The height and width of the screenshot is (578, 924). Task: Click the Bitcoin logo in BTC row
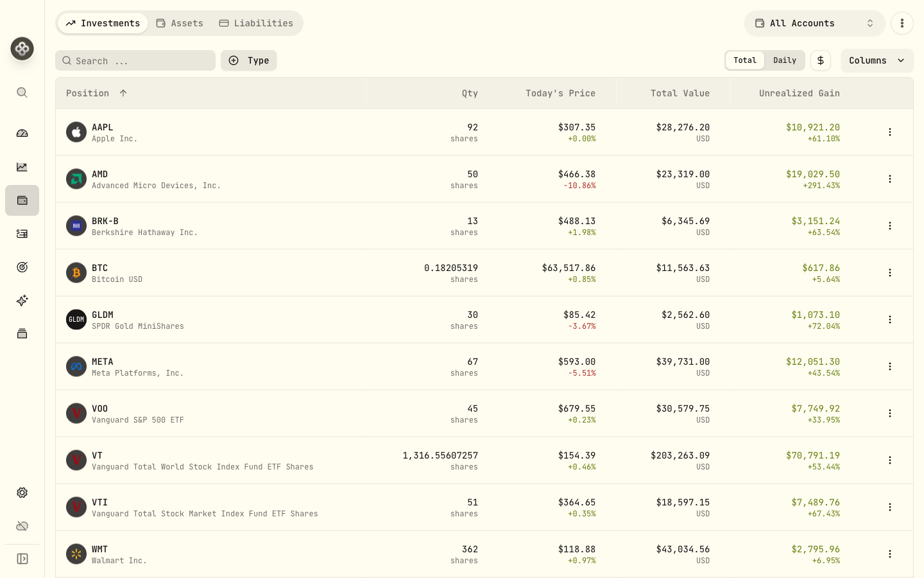tap(76, 273)
